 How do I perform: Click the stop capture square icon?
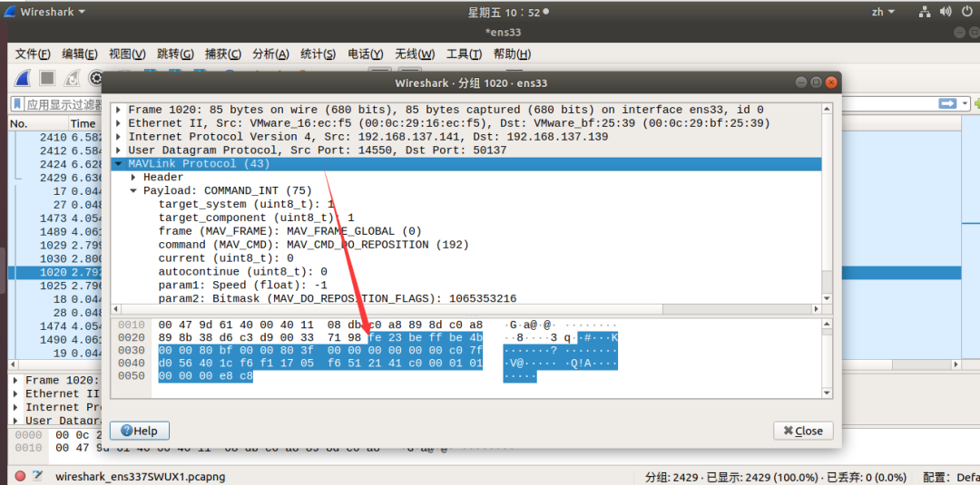[47, 78]
